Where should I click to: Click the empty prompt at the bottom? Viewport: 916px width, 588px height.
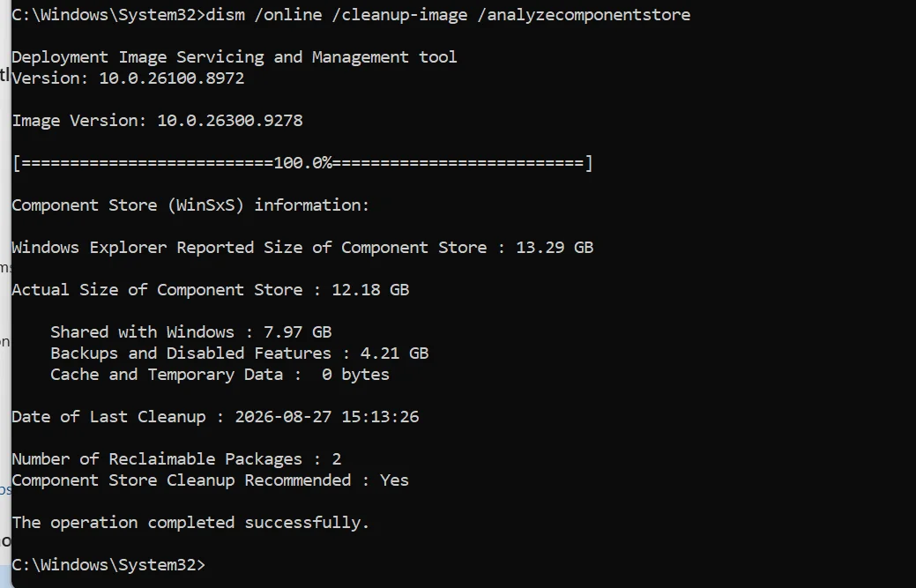tap(108, 565)
